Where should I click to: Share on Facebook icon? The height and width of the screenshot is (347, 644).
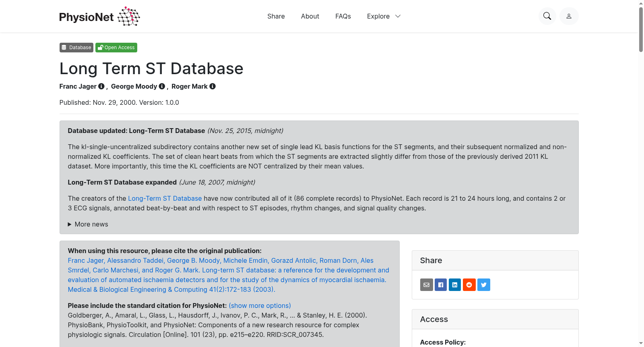click(441, 285)
